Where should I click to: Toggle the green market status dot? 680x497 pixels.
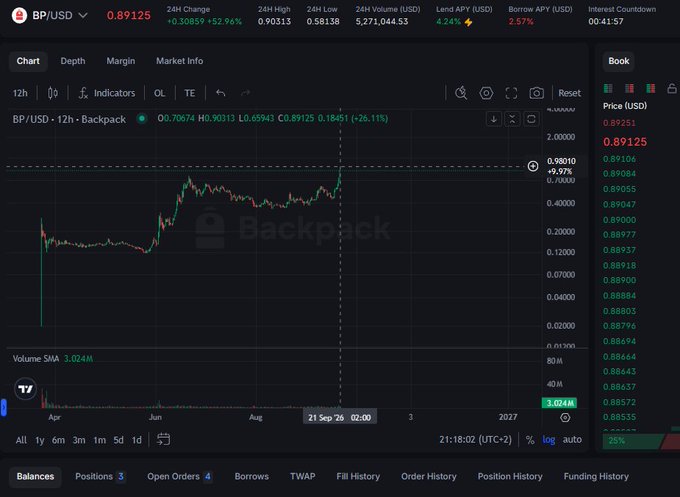tap(142, 118)
